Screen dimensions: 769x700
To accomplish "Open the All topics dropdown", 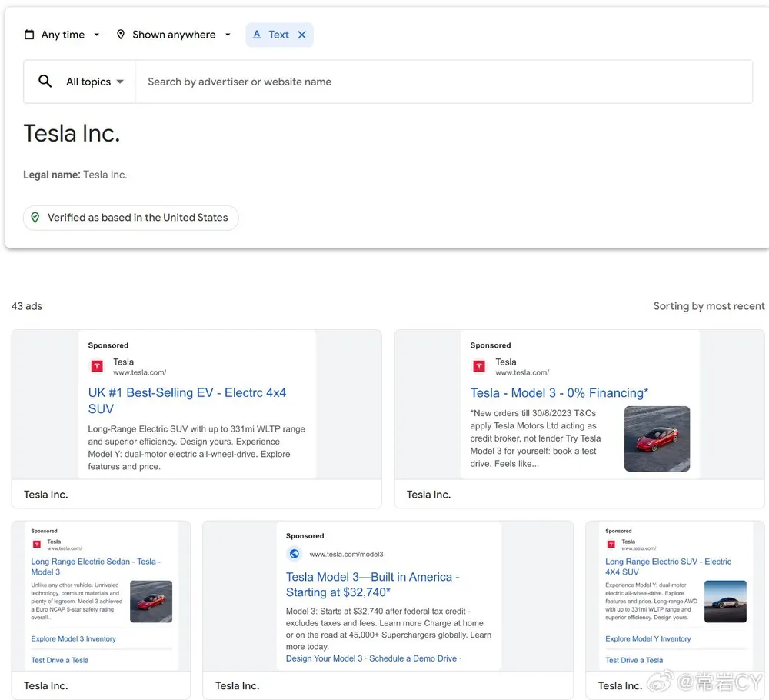I will pyautogui.click(x=95, y=82).
